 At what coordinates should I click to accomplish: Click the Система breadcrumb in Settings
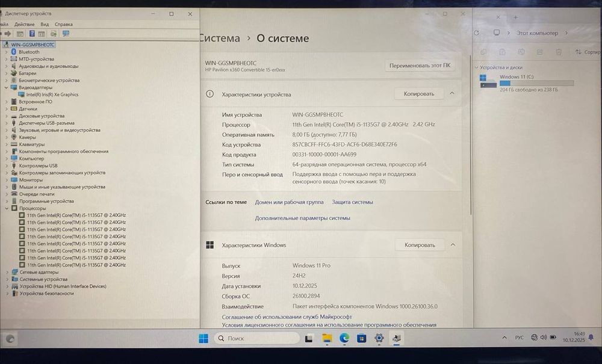pos(220,39)
